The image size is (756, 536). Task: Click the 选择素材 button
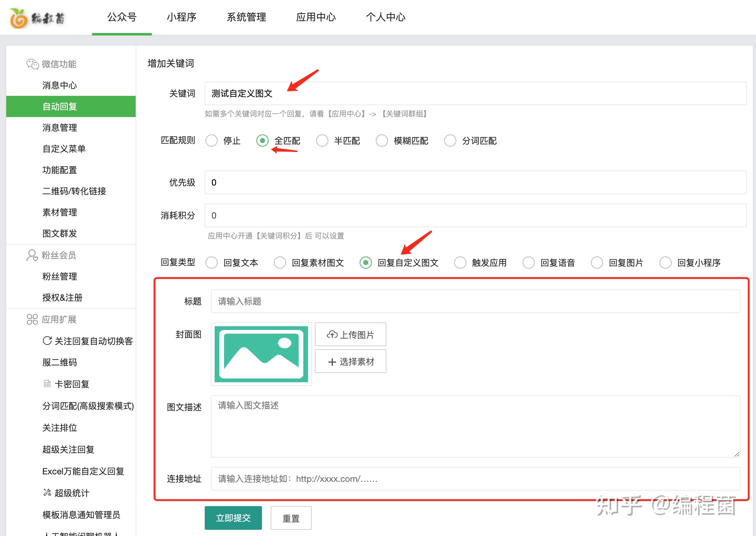pos(350,361)
